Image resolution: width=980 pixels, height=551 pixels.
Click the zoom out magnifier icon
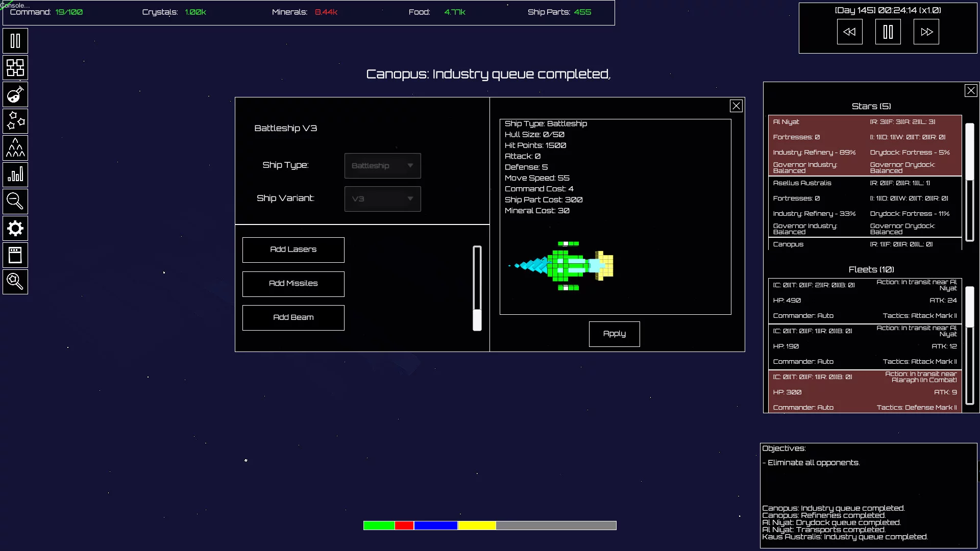15,202
